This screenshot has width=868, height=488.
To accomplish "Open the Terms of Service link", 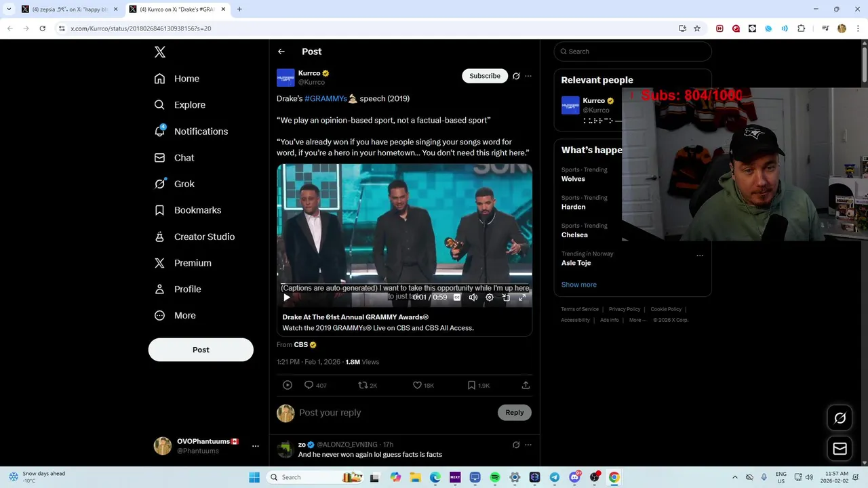I will (580, 309).
